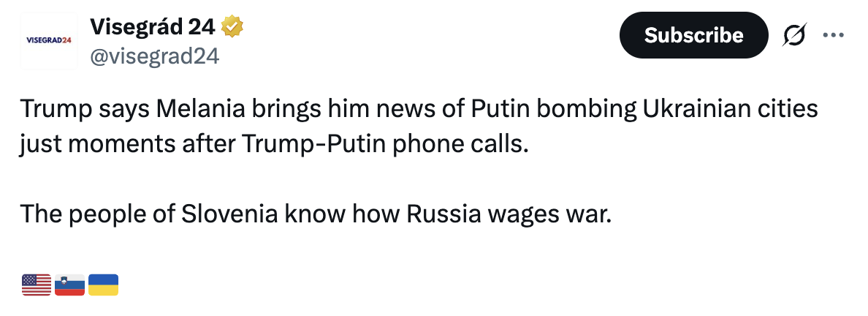Open the @visegrad24 handle link

tap(154, 56)
